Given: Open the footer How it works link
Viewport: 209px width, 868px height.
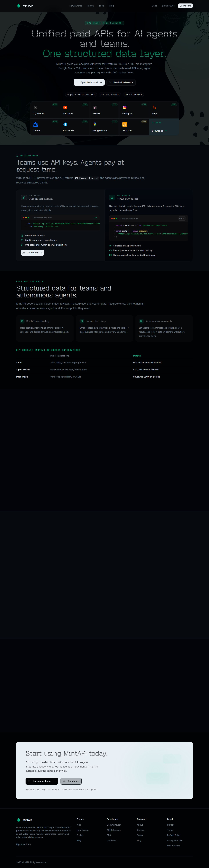Looking at the screenshot, I should 83,830.
